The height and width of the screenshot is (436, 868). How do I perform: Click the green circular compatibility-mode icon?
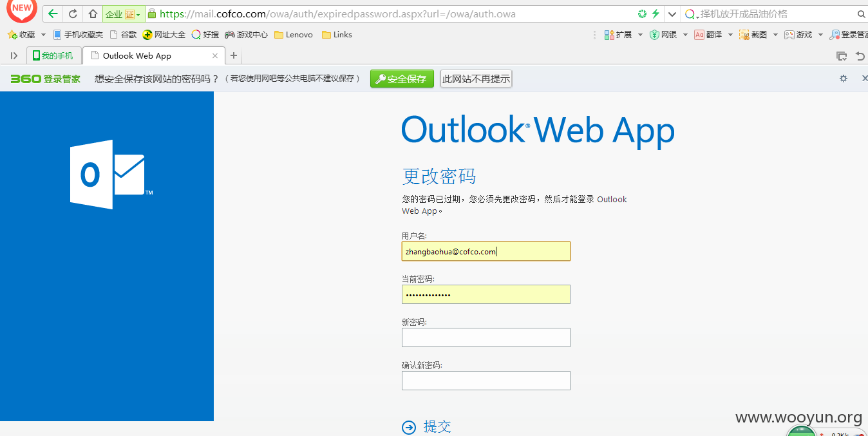coord(642,14)
